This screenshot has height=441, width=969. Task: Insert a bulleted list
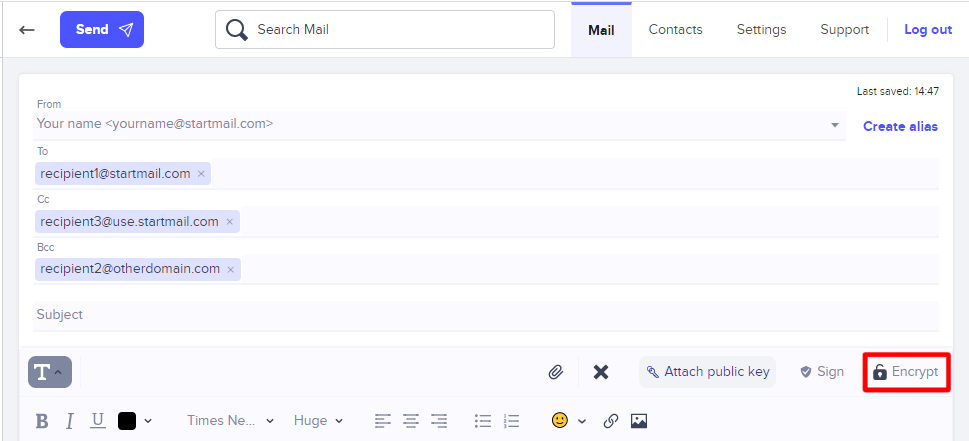[483, 421]
